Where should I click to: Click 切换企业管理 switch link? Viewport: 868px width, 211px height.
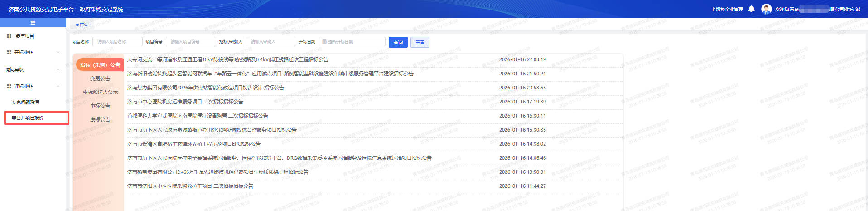(728, 9)
